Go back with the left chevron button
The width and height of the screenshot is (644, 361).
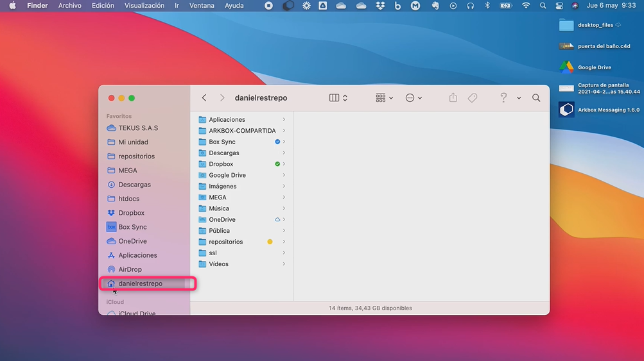click(204, 98)
